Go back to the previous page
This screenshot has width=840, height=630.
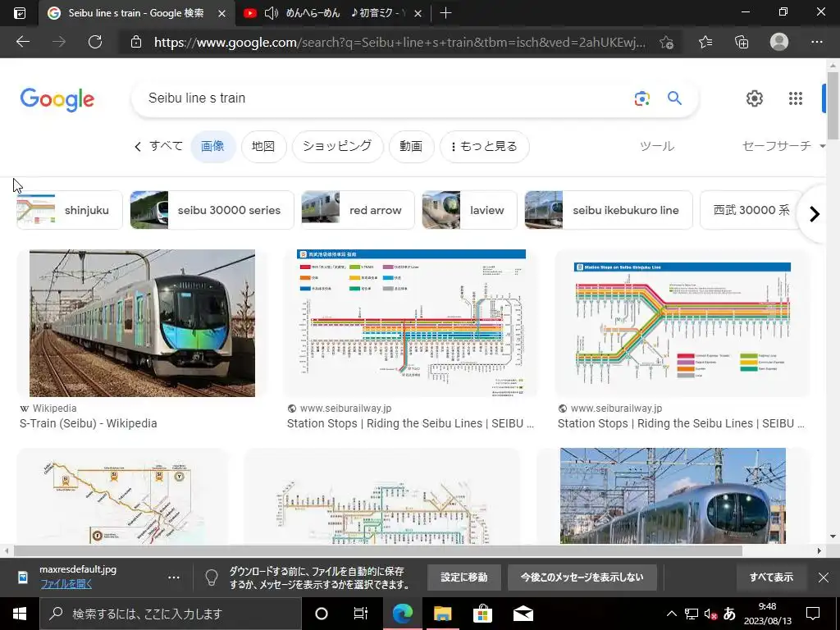click(22, 42)
